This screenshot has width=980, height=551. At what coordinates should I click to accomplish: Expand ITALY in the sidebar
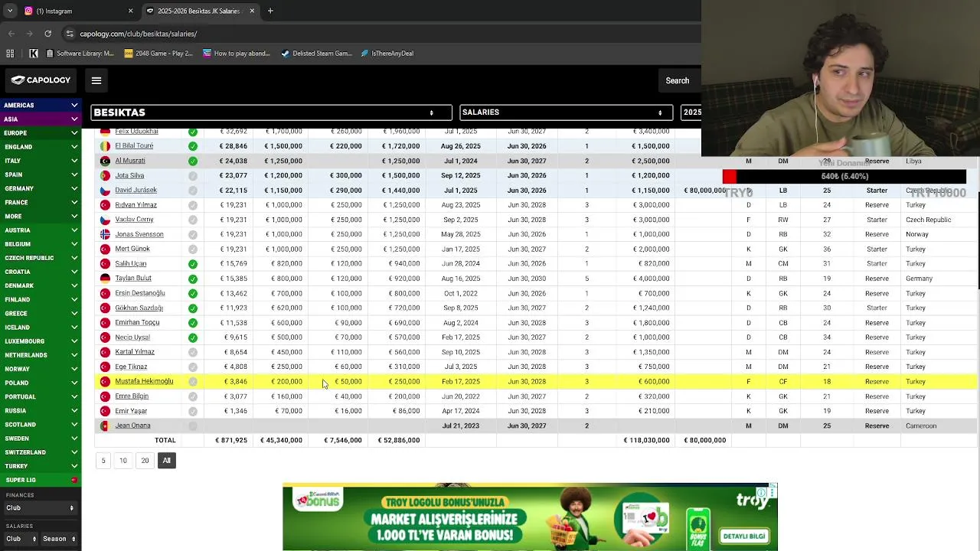pos(41,161)
